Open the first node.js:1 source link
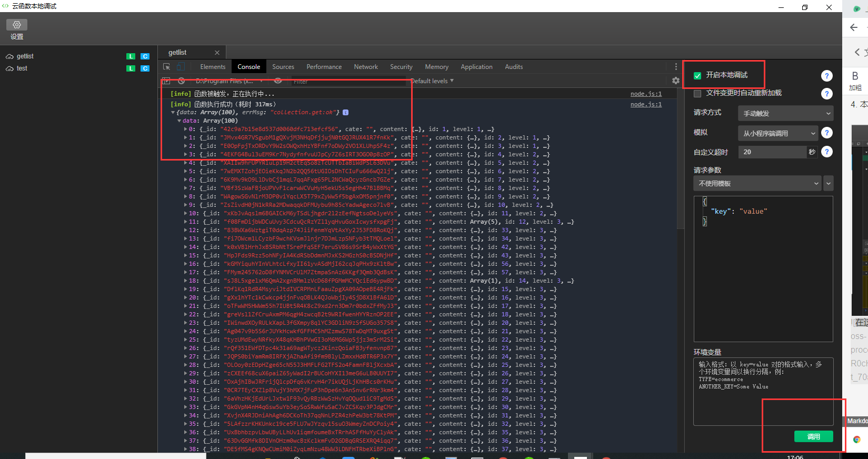Viewport: 868px width, 459px height. [646, 94]
